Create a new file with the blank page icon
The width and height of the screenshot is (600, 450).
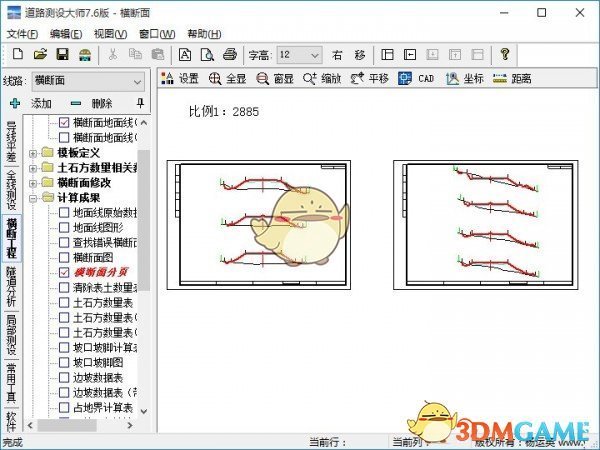[18, 54]
